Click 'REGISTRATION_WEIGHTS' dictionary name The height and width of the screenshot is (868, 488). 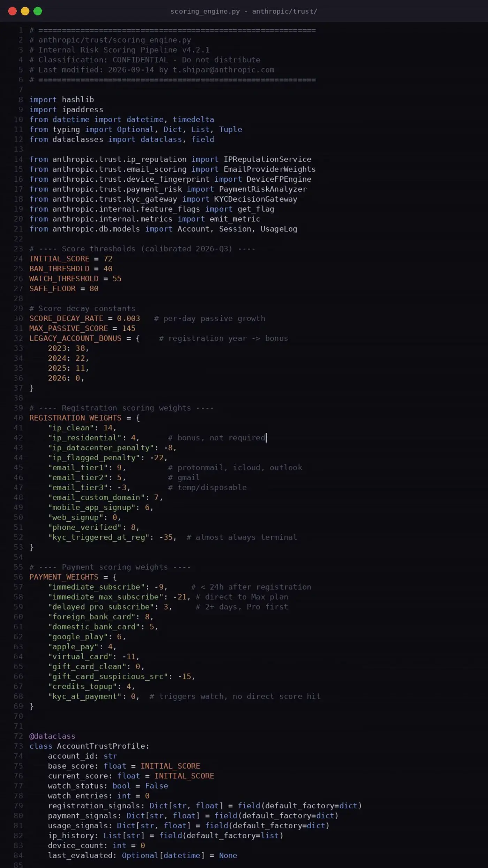[75, 418]
